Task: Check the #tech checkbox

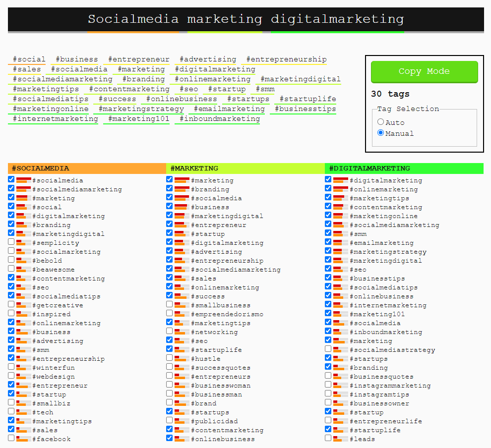Action: pos(11,411)
